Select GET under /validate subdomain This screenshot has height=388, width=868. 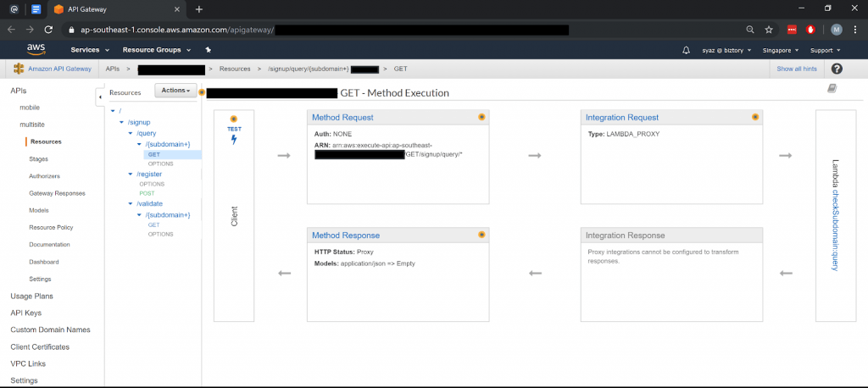point(154,224)
